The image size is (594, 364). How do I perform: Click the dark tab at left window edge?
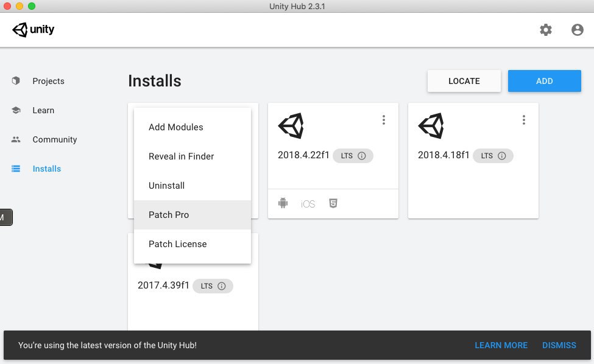(6, 217)
